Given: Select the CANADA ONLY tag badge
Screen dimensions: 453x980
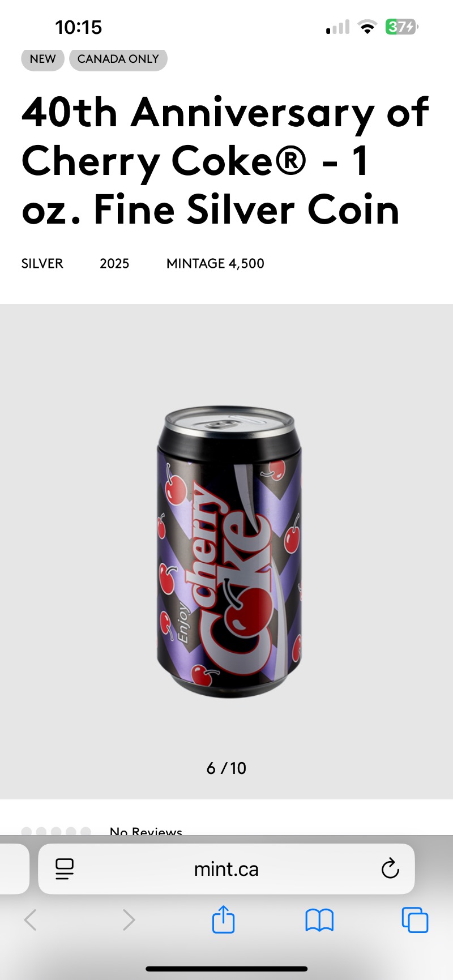Looking at the screenshot, I should click(x=118, y=59).
